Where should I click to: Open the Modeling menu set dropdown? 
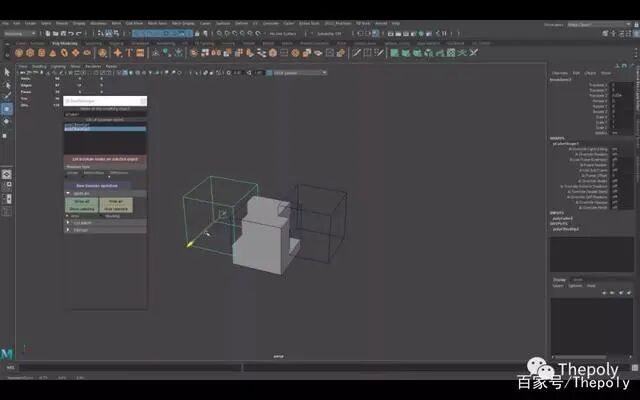(x=20, y=33)
